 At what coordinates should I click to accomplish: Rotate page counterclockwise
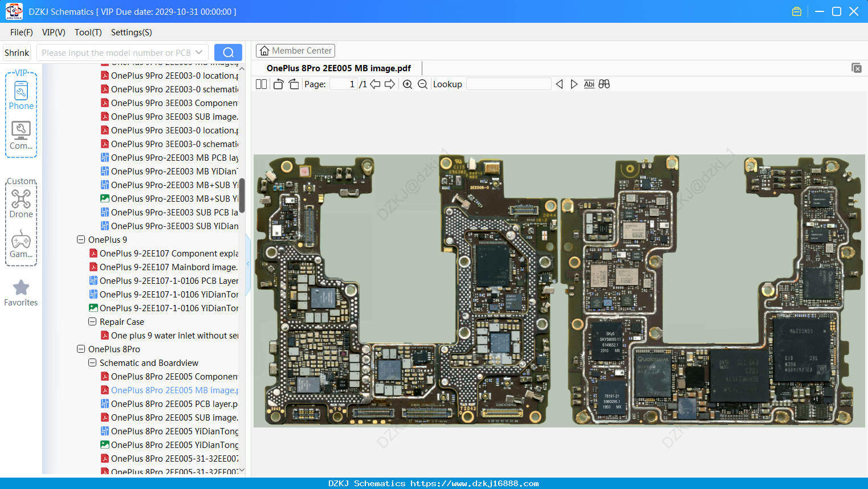(x=278, y=84)
